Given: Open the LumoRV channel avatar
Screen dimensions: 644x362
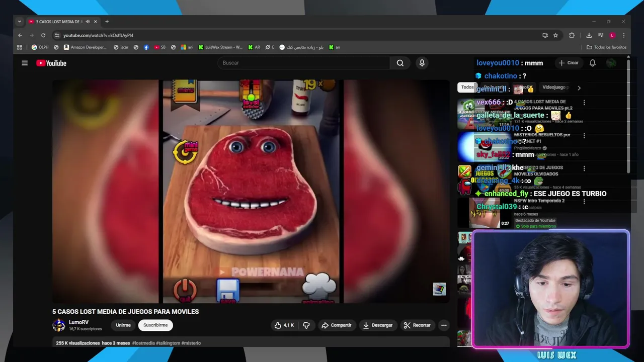Looking at the screenshot, I should pos(59,325).
